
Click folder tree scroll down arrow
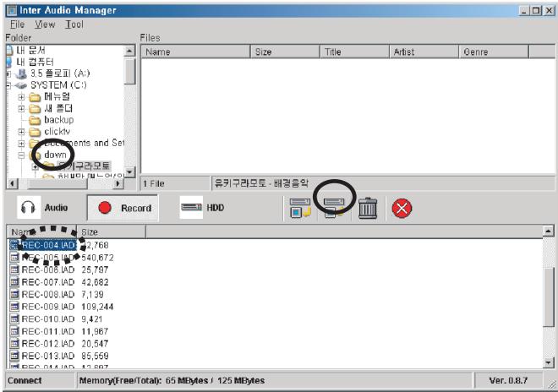[130, 172]
